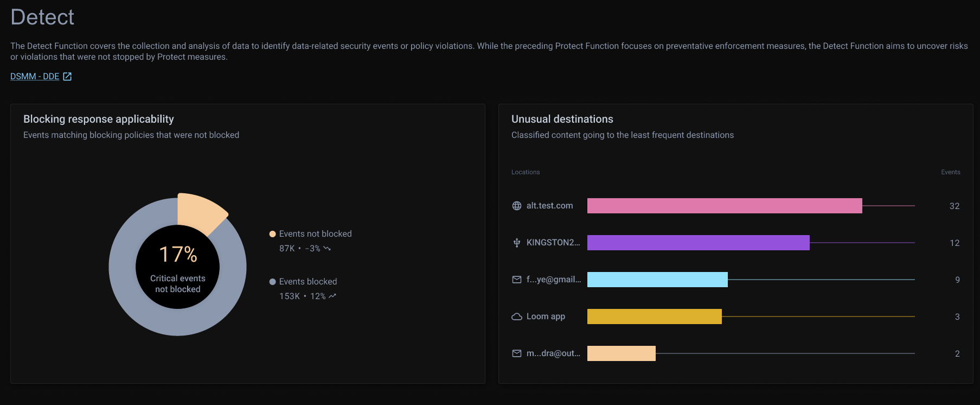Toggle the Events not blocked legend dot
Viewport: 980px width, 405px height.
273,234
